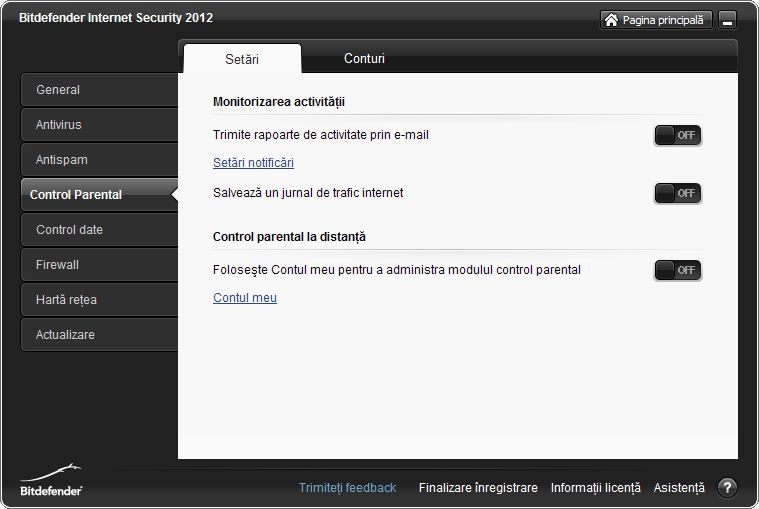Open General settings section

(x=99, y=90)
